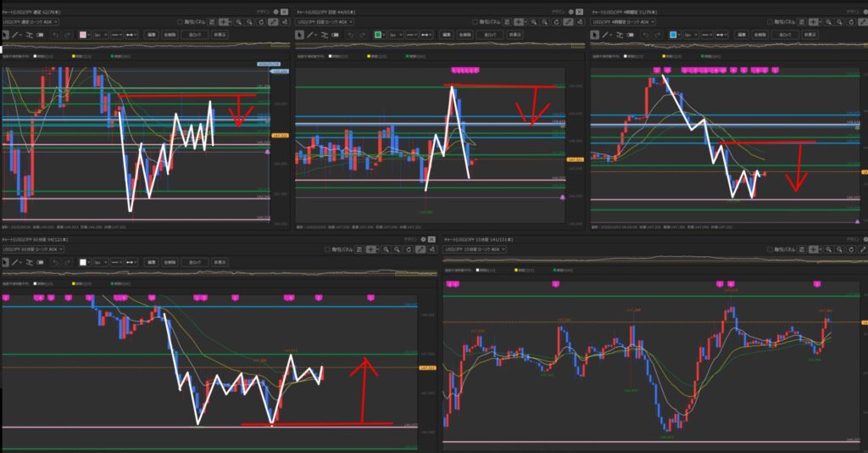Open the blue line color swatch on 4-hour chart

[672, 35]
